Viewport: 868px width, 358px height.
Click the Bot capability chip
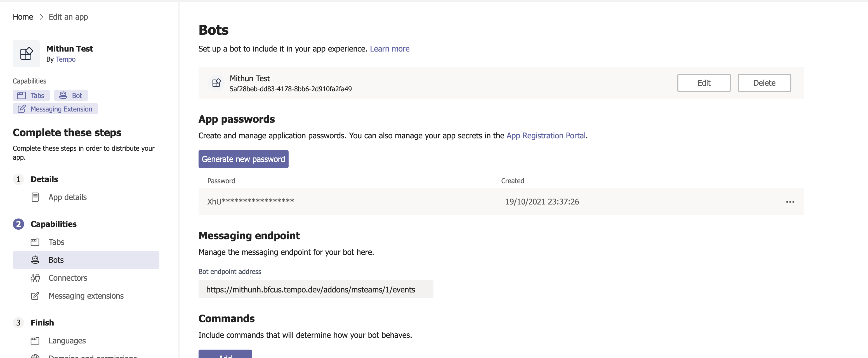[x=71, y=96]
